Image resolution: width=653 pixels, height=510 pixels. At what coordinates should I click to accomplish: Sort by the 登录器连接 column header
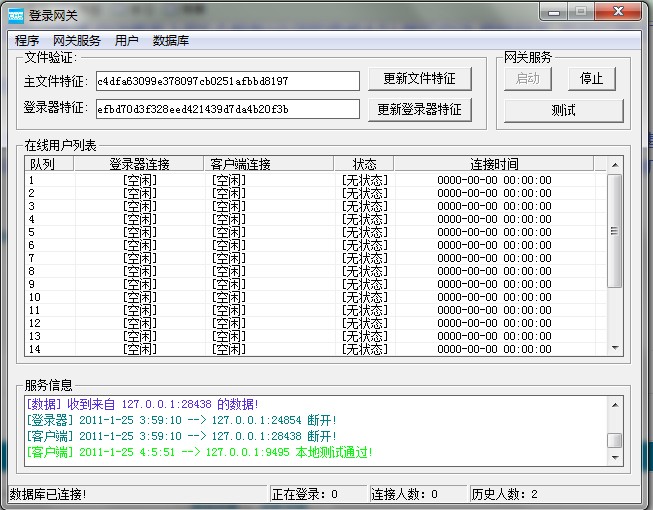pos(140,164)
